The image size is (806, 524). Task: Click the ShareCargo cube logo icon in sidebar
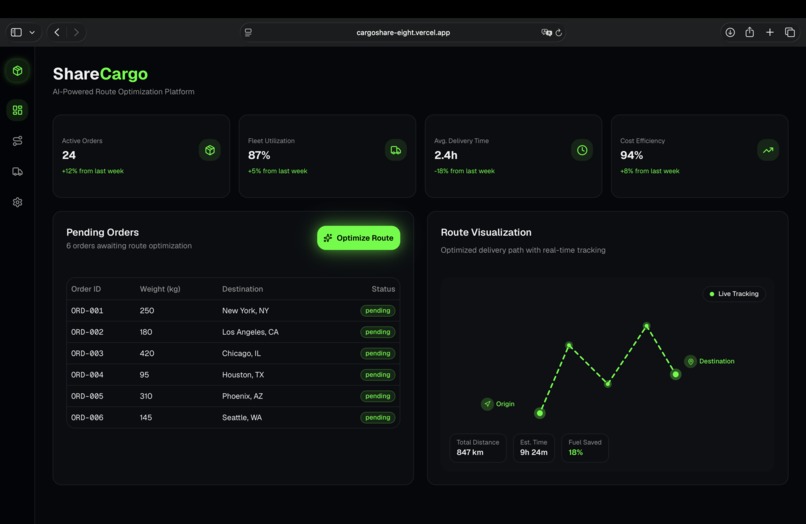click(x=17, y=70)
